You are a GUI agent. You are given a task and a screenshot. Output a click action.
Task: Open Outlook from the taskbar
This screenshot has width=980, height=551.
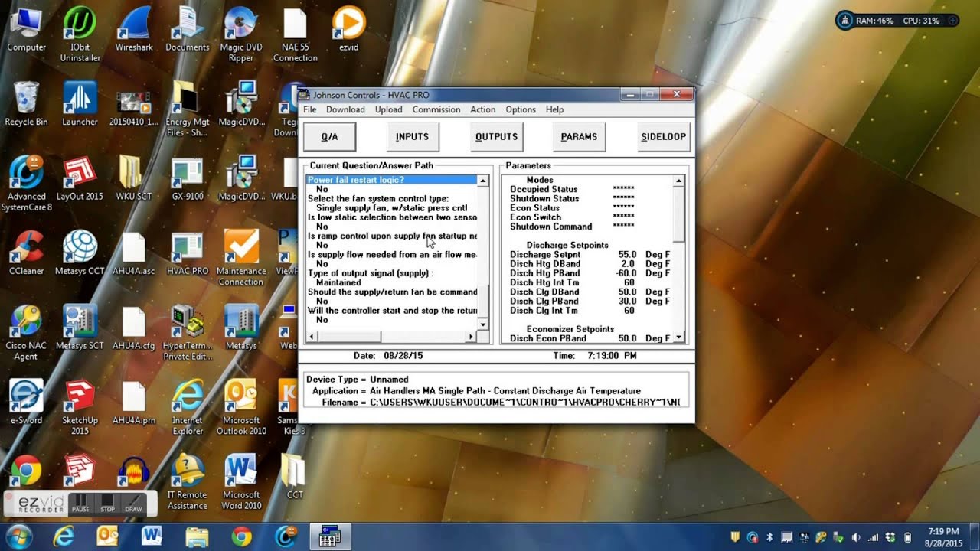tap(106, 536)
